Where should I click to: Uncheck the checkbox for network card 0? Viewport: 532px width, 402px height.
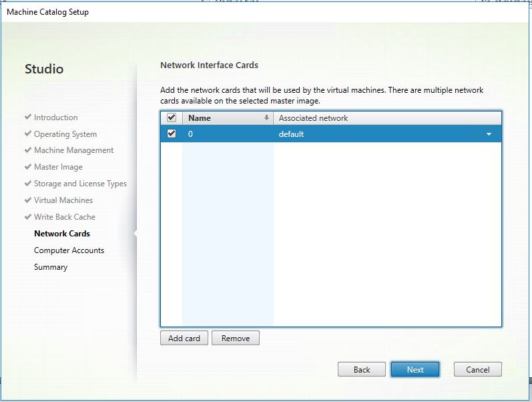172,134
